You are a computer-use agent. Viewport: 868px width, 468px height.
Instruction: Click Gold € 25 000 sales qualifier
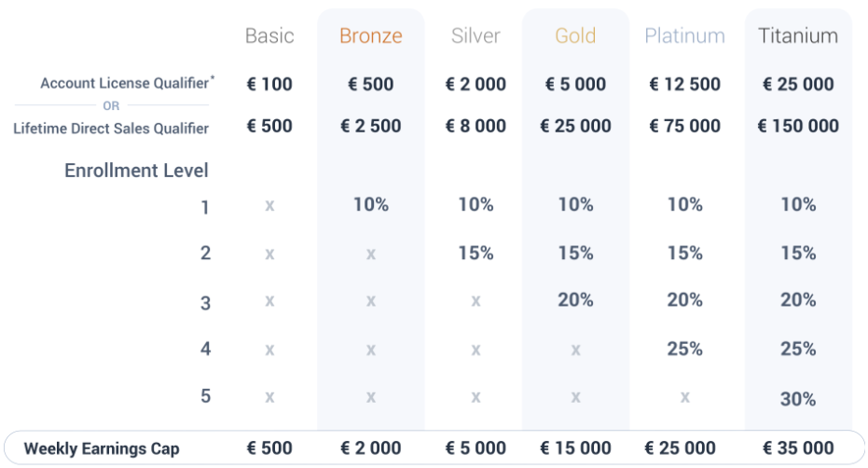[x=576, y=126]
